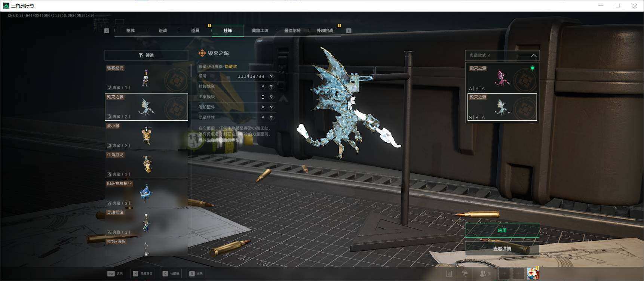Click the 隐藏特性 row label
644x281 pixels.
(207, 118)
